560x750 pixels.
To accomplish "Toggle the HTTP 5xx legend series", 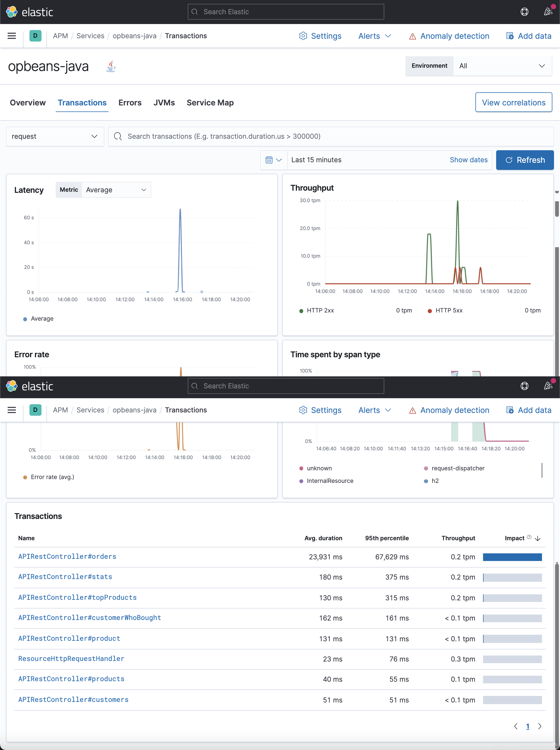I will pyautogui.click(x=449, y=311).
